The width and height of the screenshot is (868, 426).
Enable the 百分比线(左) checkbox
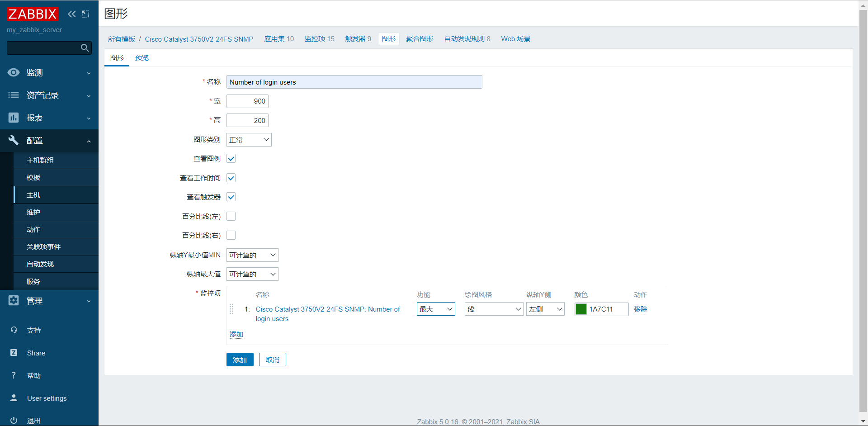click(x=231, y=216)
